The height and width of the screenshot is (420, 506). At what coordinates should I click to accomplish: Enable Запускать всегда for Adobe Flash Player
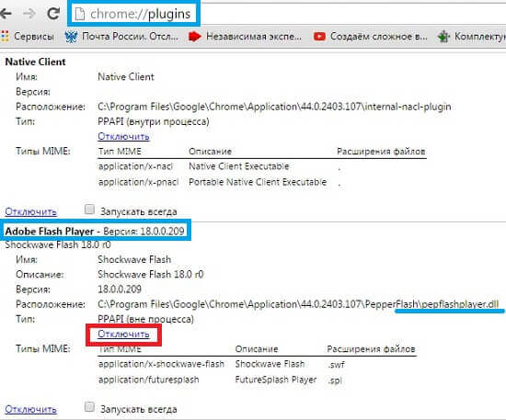89,407
